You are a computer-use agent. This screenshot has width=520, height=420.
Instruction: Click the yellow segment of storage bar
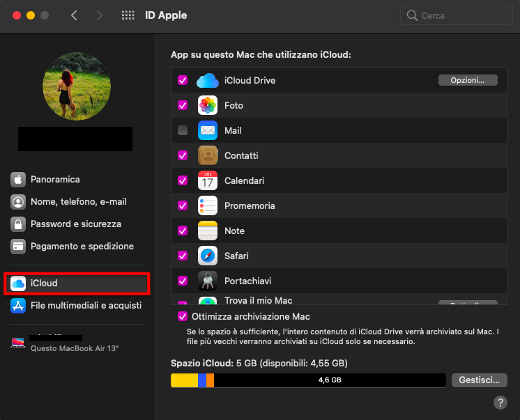(x=185, y=380)
